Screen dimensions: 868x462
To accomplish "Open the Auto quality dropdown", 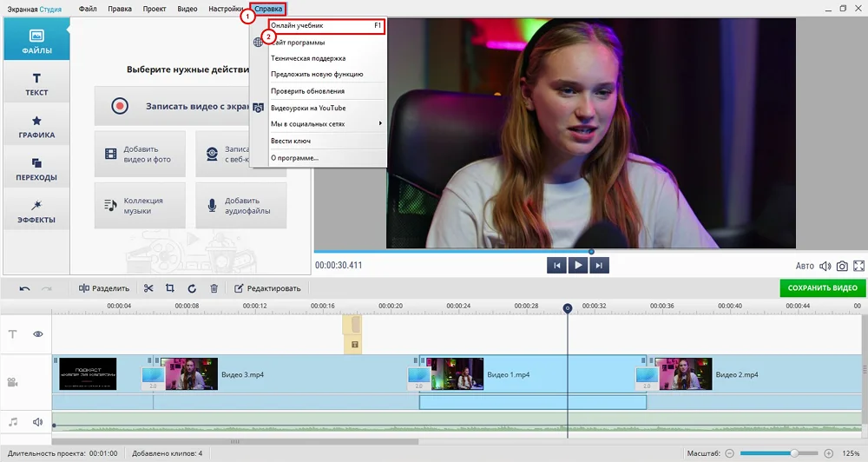I will (x=805, y=266).
